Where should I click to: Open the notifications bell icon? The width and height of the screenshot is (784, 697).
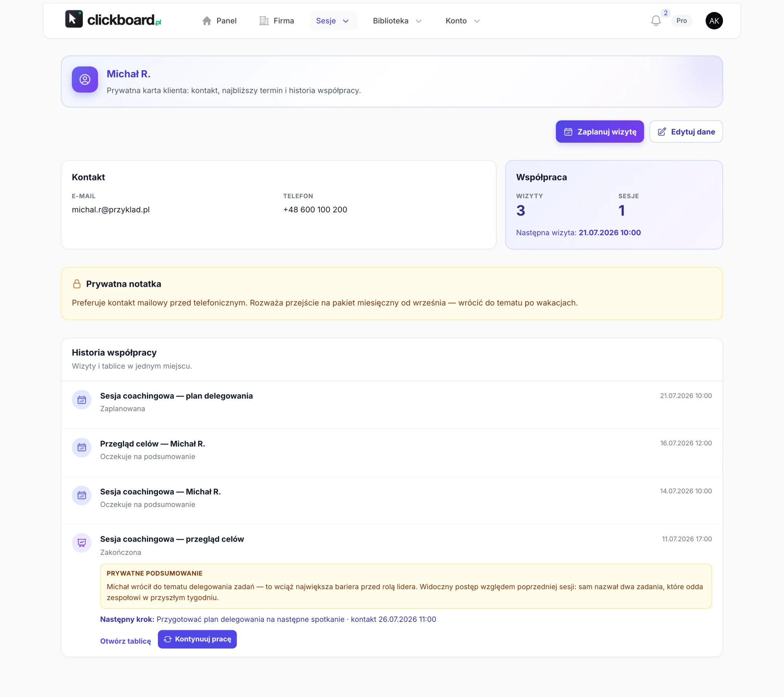(x=656, y=21)
